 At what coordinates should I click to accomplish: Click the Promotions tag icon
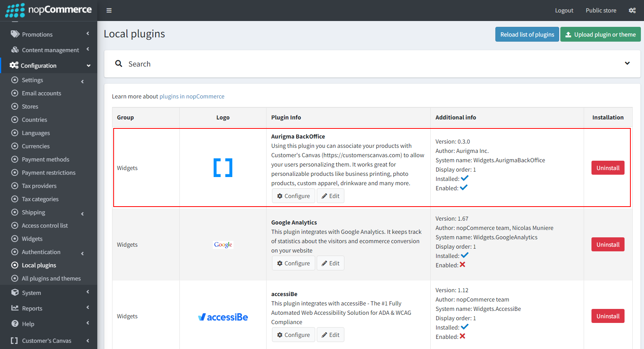pyautogui.click(x=15, y=34)
